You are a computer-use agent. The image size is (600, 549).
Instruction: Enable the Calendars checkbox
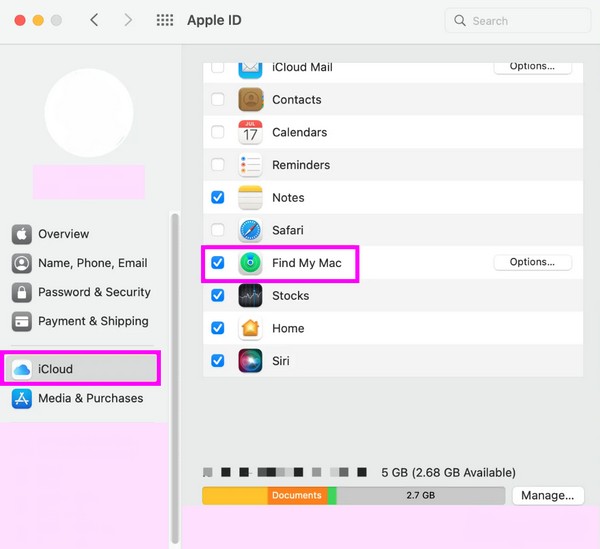pos(218,132)
